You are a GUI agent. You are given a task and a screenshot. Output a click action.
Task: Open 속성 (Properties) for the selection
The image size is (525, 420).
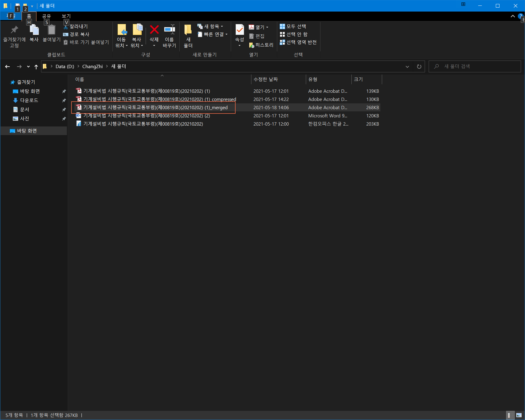[240, 35]
